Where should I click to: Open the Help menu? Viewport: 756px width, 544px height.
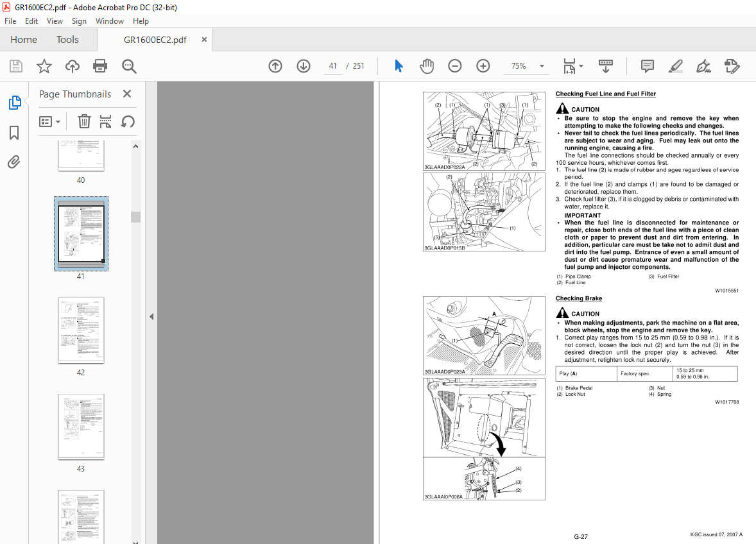pyautogui.click(x=141, y=21)
